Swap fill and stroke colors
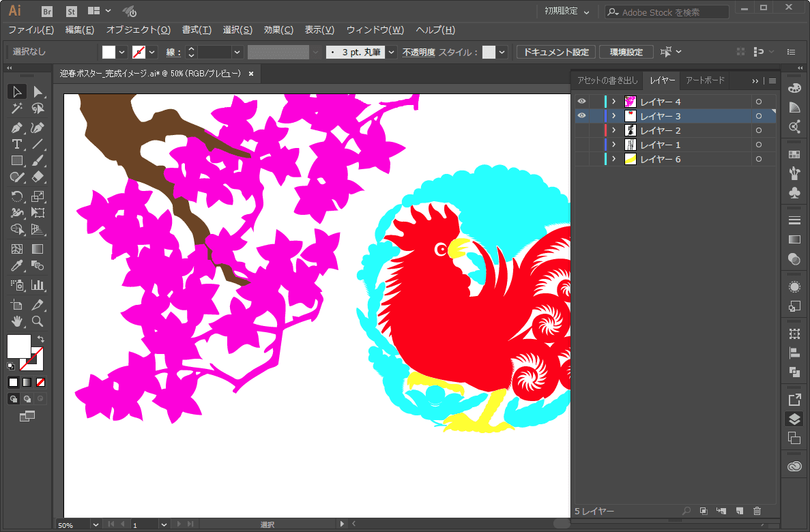 pyautogui.click(x=40, y=339)
